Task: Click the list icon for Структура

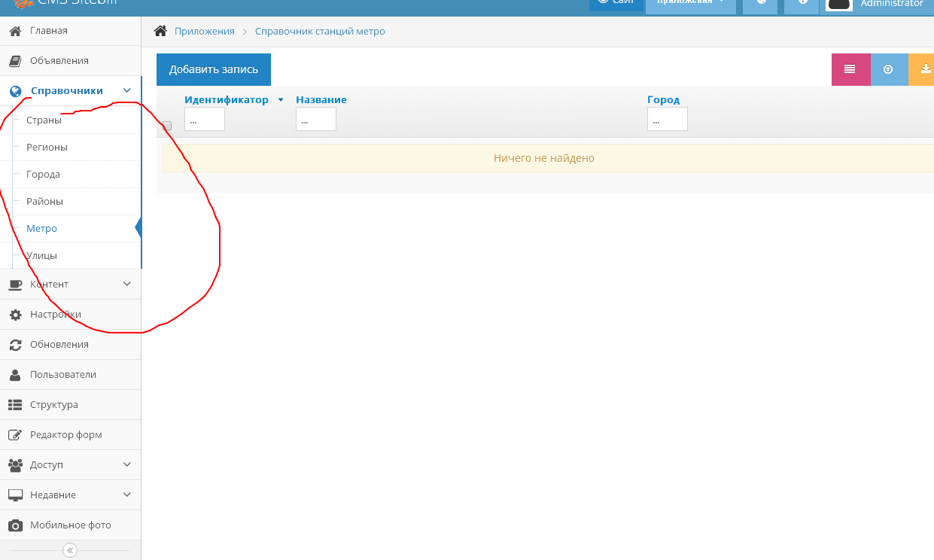Action: pyautogui.click(x=15, y=405)
